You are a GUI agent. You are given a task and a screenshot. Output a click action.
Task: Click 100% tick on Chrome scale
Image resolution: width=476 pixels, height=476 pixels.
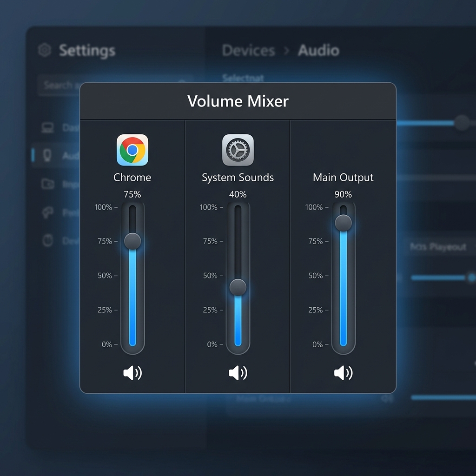106,207
